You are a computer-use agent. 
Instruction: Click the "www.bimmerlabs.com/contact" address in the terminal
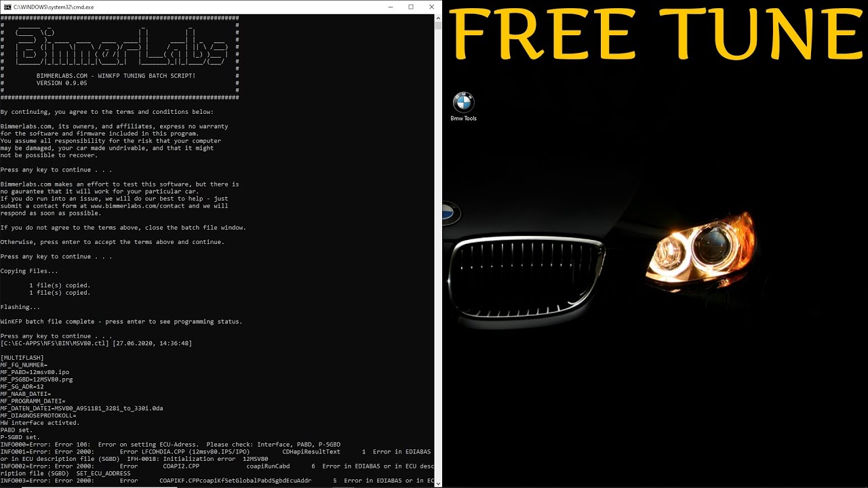[138, 205]
